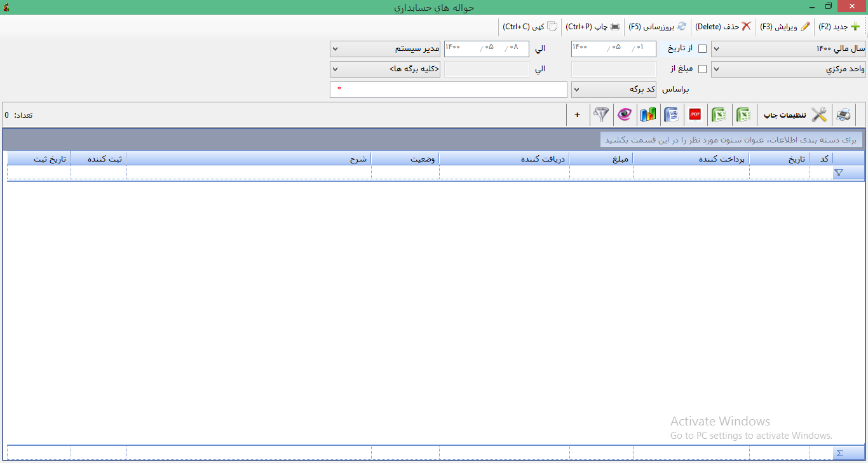Click the حذف (Delete) button

[x=723, y=27]
